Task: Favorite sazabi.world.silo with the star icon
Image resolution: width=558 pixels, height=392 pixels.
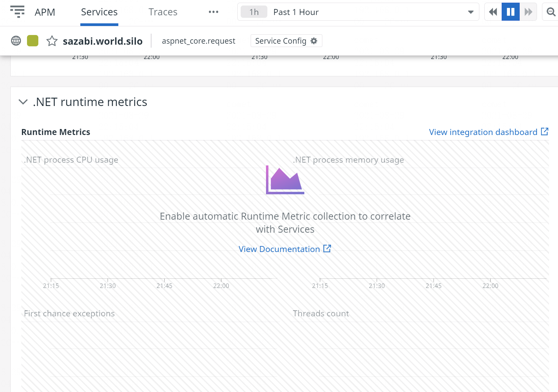Action: click(x=52, y=41)
